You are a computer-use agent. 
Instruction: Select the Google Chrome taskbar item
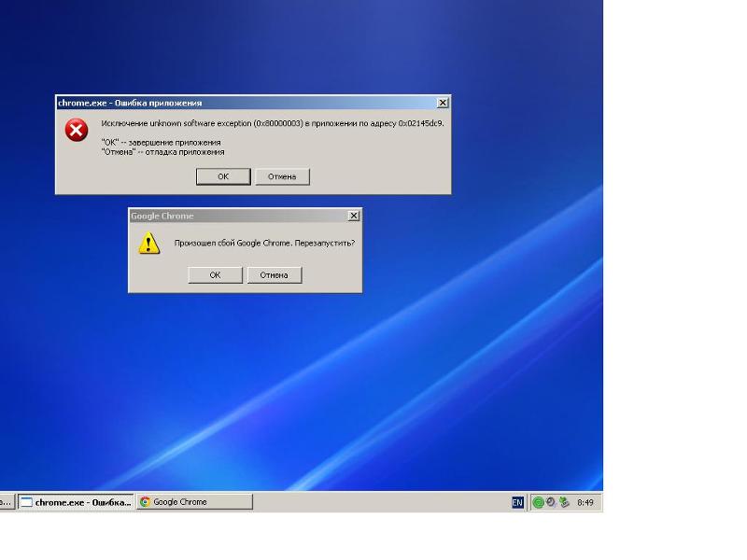point(194,502)
